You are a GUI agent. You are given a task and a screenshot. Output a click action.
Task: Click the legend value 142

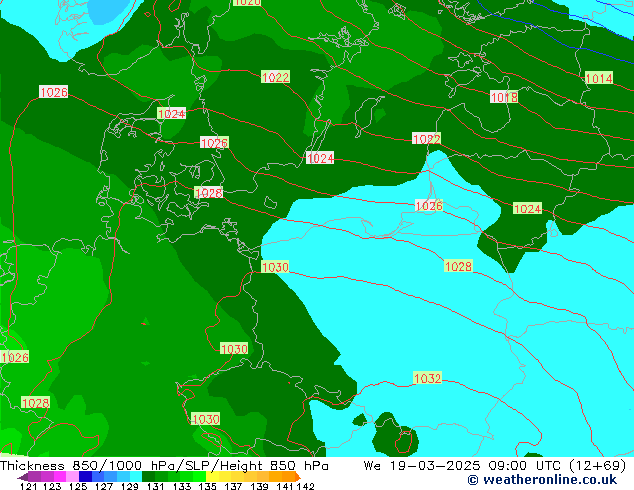coord(305,486)
